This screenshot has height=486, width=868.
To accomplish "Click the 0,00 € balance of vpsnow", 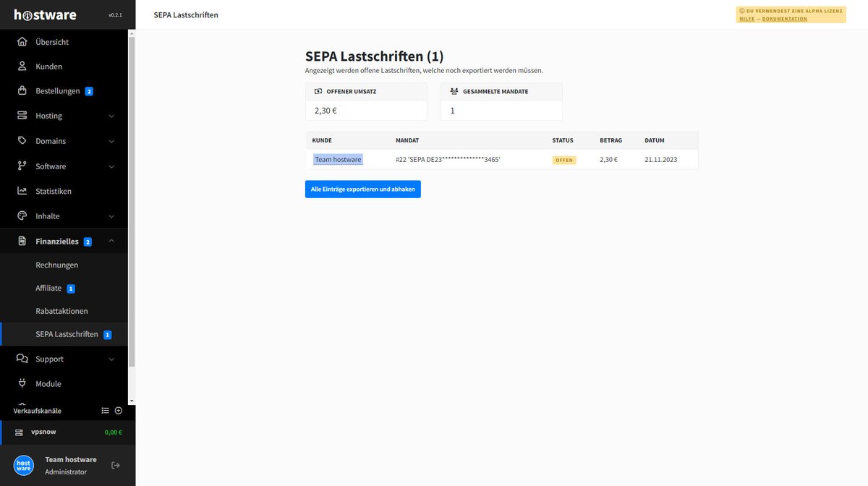I will tap(114, 432).
